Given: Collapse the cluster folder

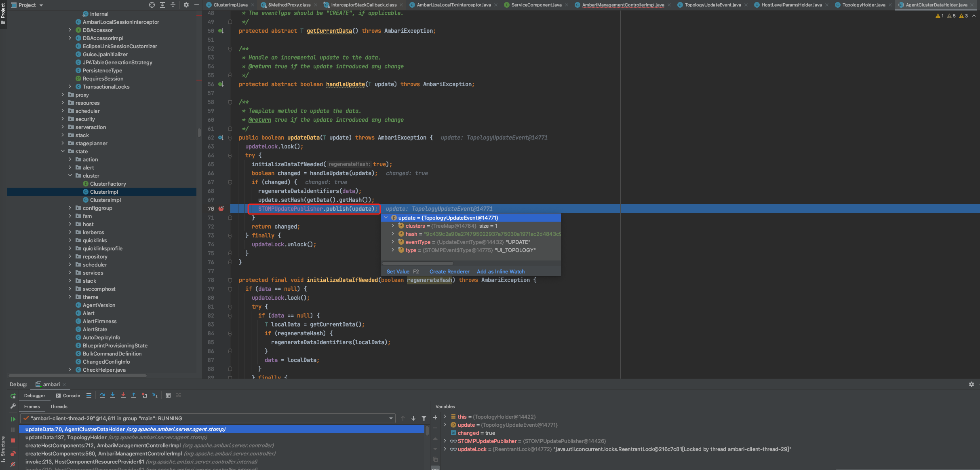Looking at the screenshot, I should click(x=70, y=176).
